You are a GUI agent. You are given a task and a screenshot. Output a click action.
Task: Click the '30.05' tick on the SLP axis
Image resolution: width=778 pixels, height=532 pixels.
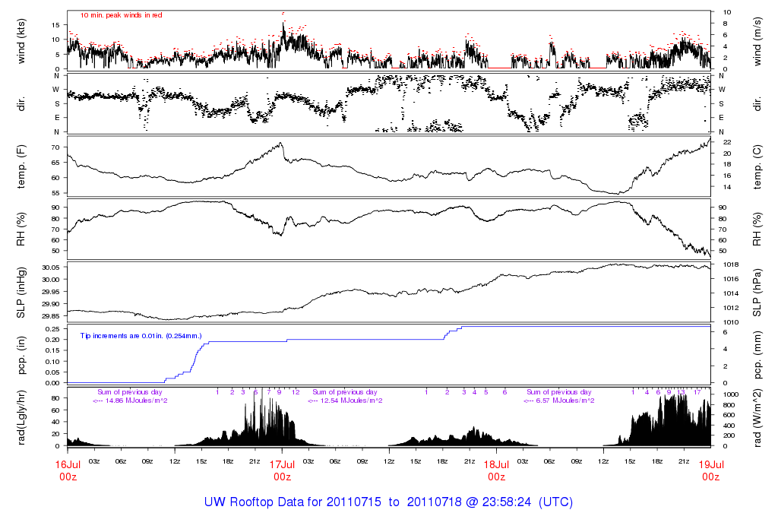[51, 268]
